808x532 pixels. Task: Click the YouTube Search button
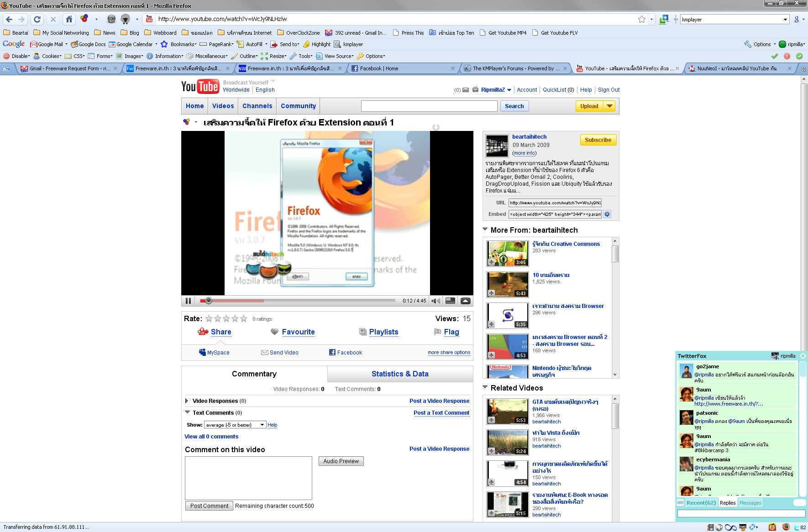tap(514, 106)
